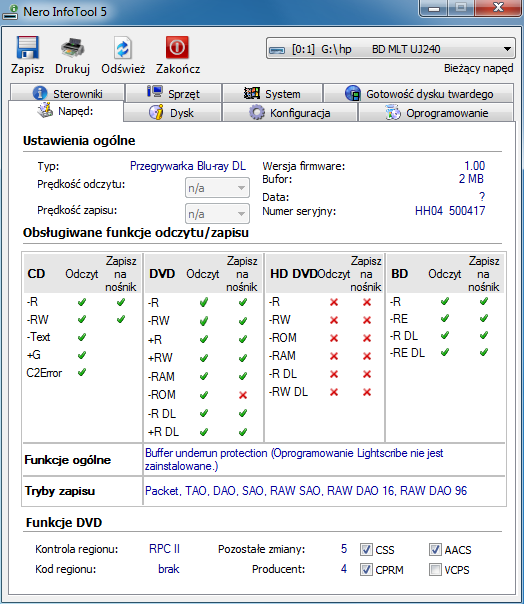Screen dimensions: 524x604
Task: Toggle the CPRM checkbox
Action: 366,569
